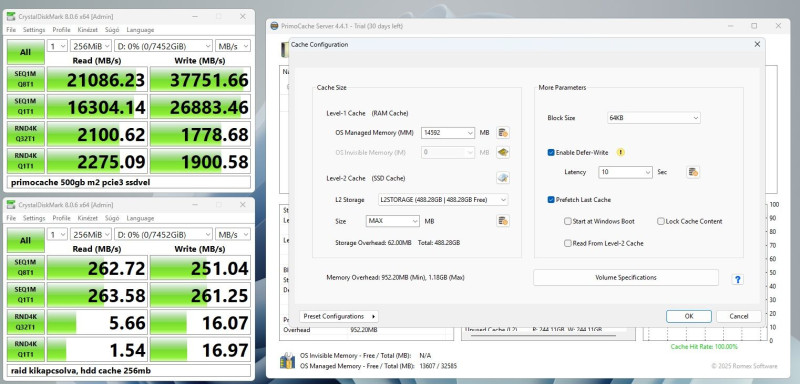Open test count dropdown in top CrystalDiskMark
The image size is (800, 384).
tap(57, 46)
